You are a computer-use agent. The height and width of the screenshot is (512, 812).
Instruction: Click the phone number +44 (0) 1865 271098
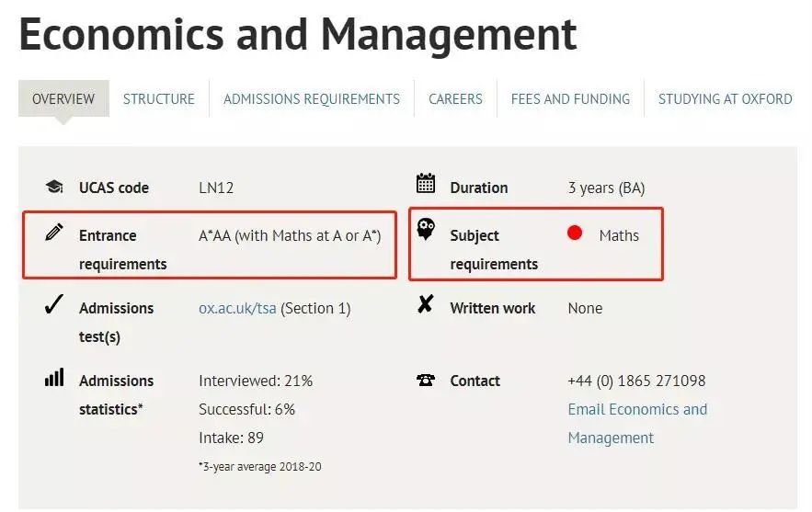point(636,381)
